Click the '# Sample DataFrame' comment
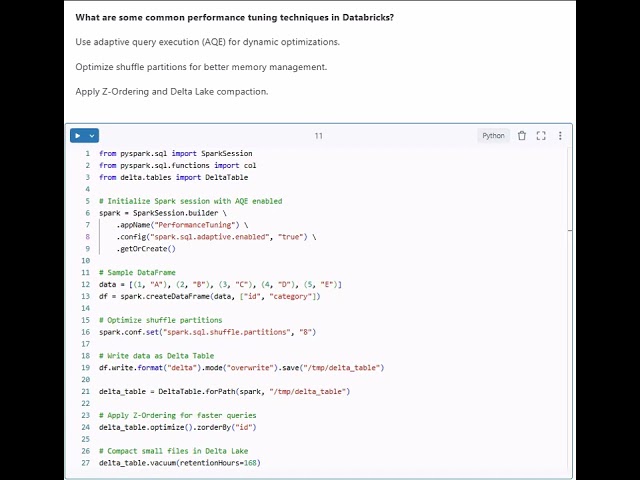 tap(137, 273)
